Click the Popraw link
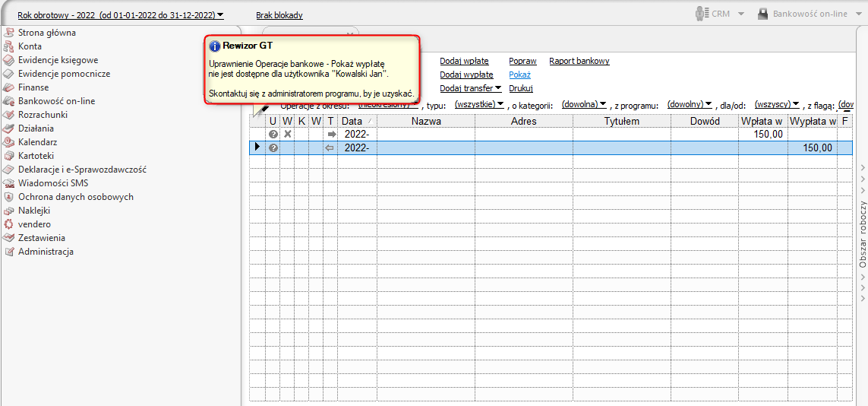The image size is (868, 406). (522, 61)
